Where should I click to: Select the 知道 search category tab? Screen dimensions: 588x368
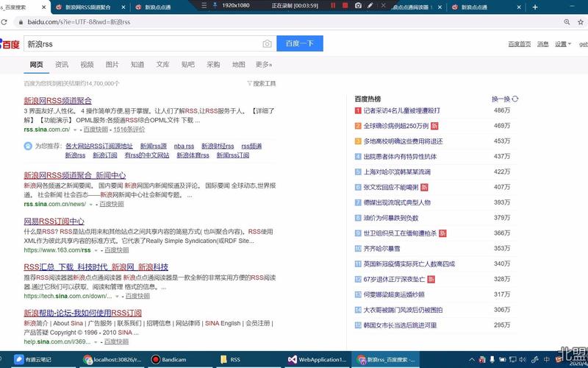point(137,65)
